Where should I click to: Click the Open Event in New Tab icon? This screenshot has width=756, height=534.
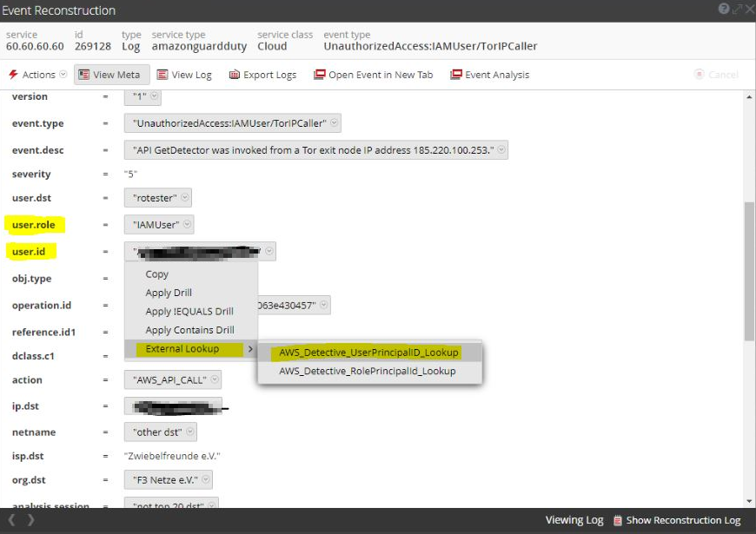pyautogui.click(x=319, y=75)
